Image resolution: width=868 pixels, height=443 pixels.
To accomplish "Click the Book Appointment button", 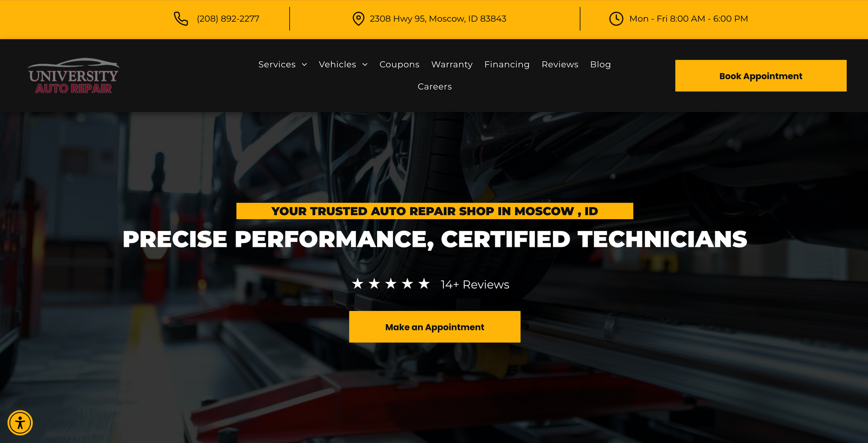I will [x=760, y=75].
